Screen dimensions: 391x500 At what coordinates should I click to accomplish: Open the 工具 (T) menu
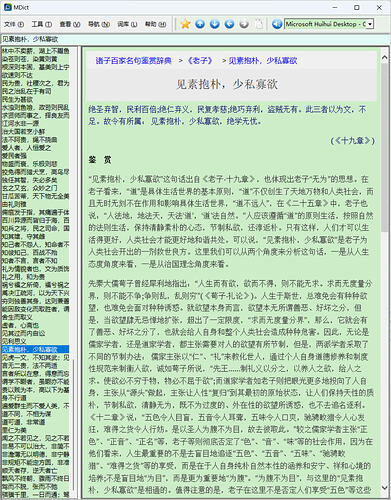pyautogui.click(x=42, y=24)
